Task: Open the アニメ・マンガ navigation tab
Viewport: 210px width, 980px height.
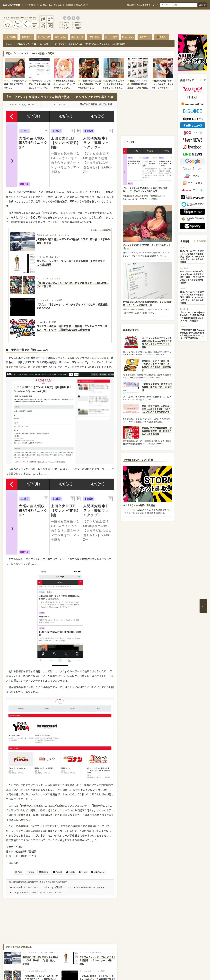Action: point(111,37)
